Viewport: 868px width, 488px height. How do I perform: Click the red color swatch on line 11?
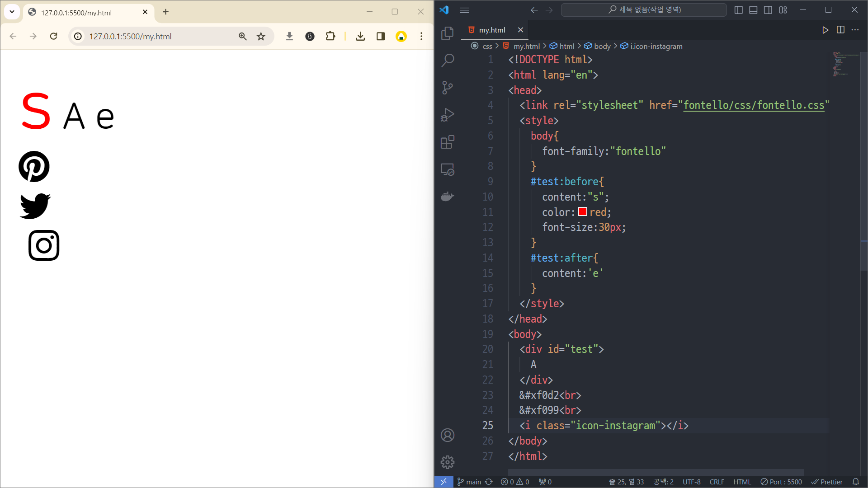tap(582, 212)
